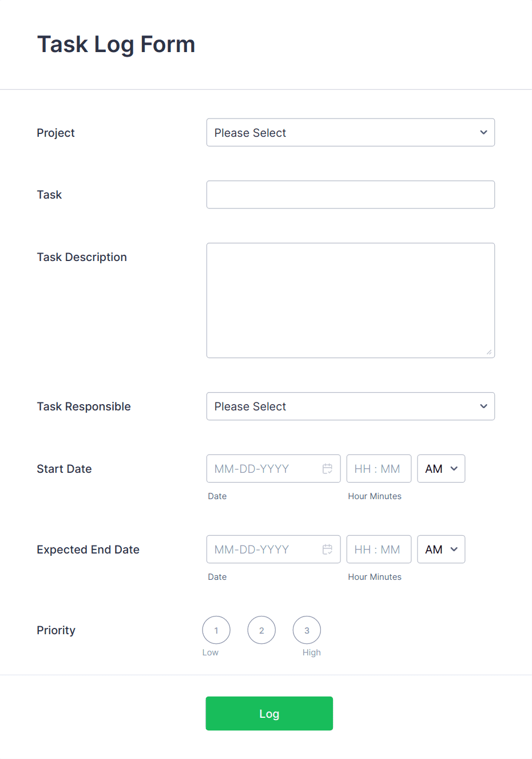Select priority level 1 labeled Low
The height and width of the screenshot is (759, 532).
[x=216, y=630]
